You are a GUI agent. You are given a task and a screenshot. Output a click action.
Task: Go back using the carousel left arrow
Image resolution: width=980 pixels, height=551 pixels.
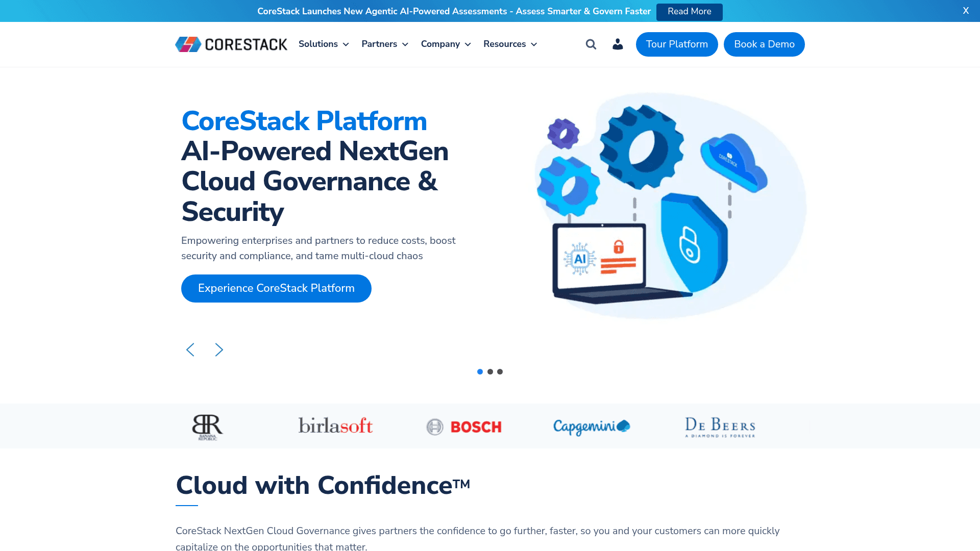(190, 349)
